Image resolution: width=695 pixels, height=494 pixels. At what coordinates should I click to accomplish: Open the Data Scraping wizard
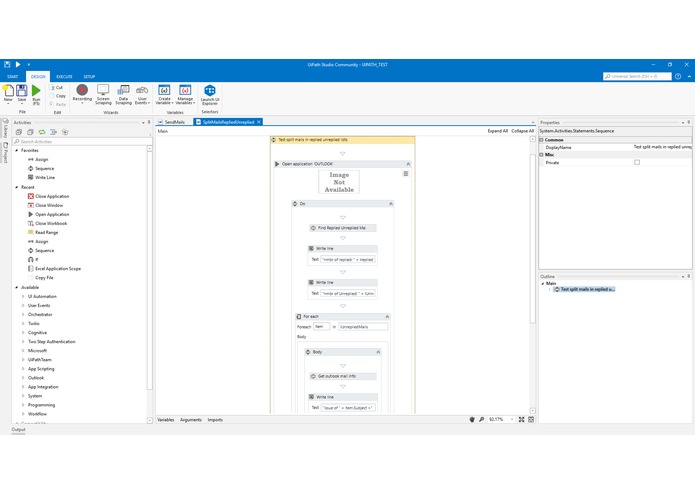[124, 94]
